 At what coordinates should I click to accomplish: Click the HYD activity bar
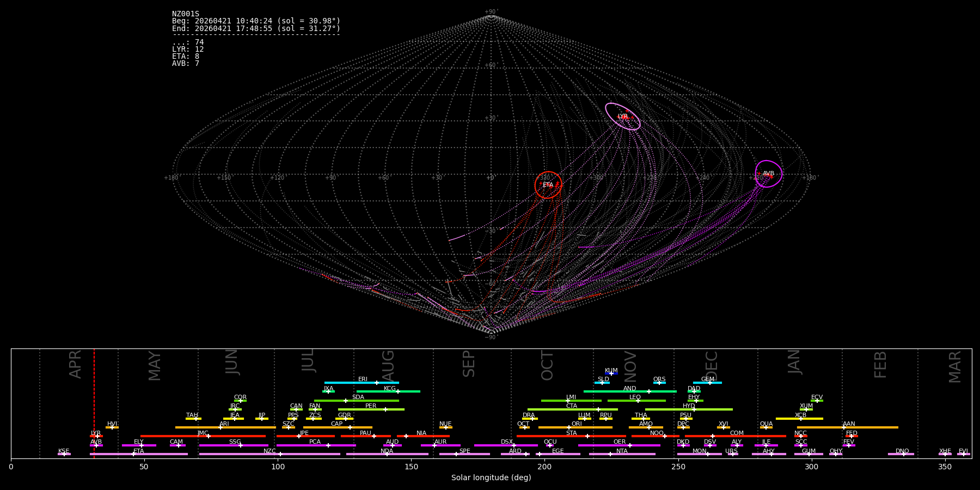[x=689, y=409]
